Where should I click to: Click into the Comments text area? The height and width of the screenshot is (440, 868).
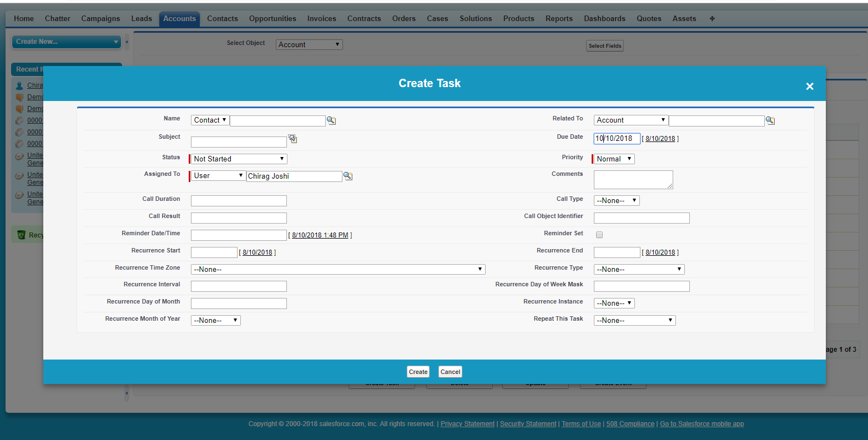[x=633, y=179]
